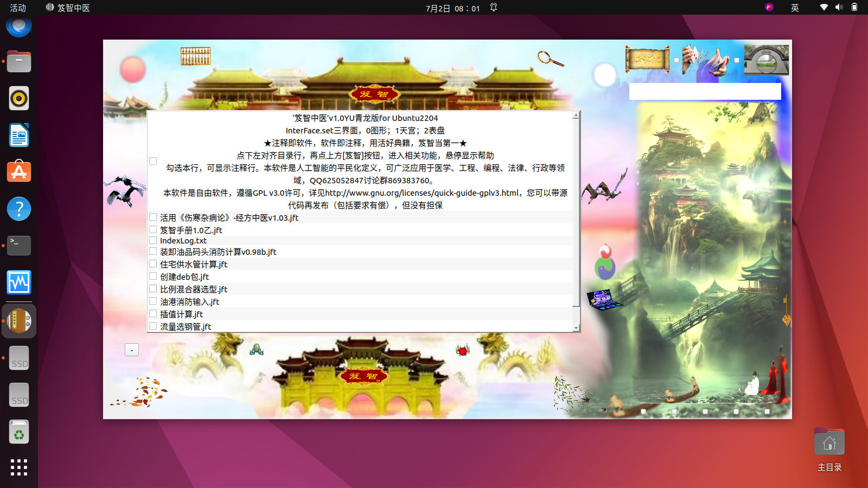Viewport: 868px width, 488px height.
Task: Click the flying cranes right of the list
Action: coord(604,187)
